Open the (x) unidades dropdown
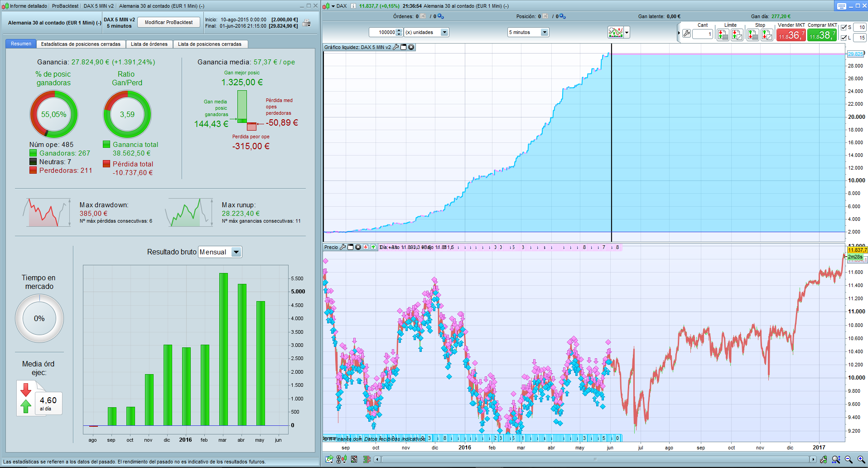The image size is (868, 468). click(444, 32)
